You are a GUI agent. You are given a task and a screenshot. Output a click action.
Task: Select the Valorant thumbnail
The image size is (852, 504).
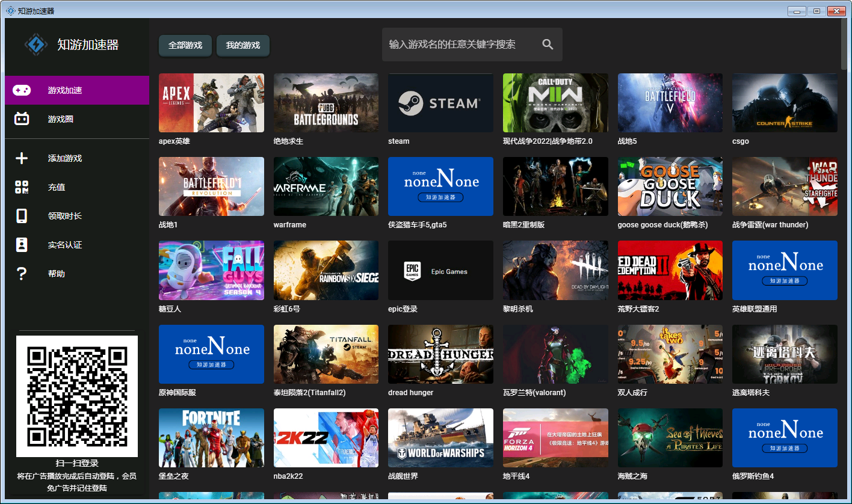tap(555, 354)
